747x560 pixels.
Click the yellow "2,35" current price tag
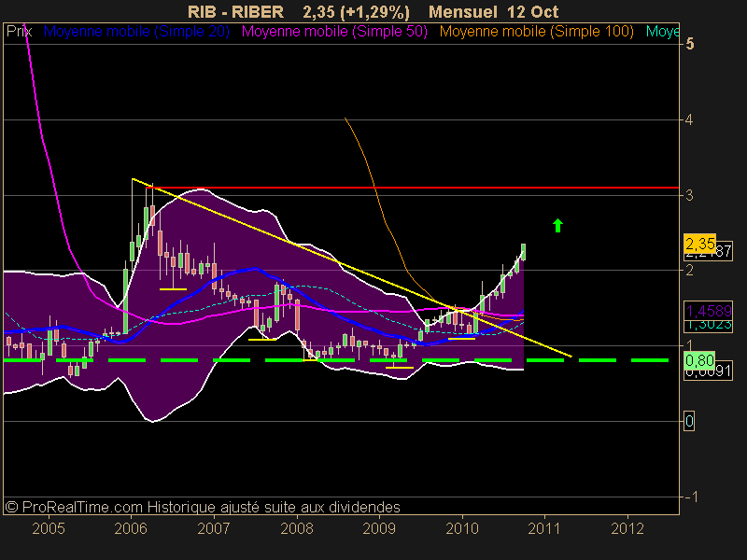[699, 244]
